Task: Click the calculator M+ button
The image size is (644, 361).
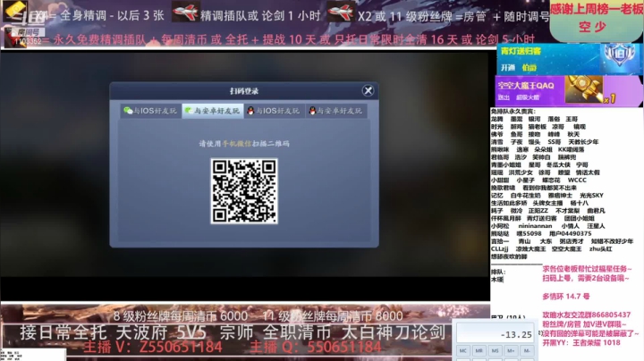Action: click(x=511, y=351)
